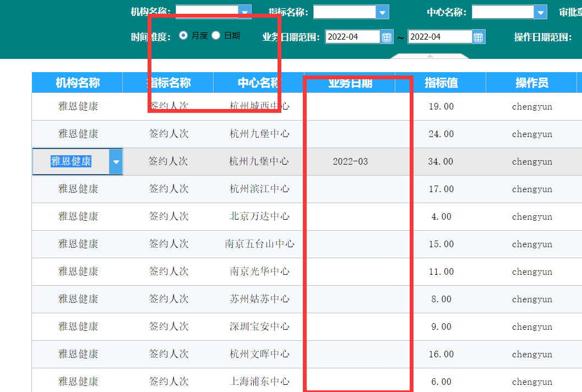Select 杭州九堡中心 in the 24.00 row
Screen dimensions: 582x392
pyautogui.click(x=259, y=134)
